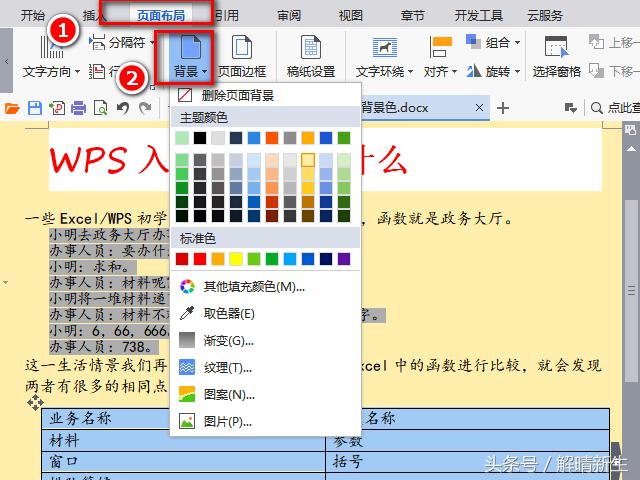Open 图案(N) pattern fill option
Screen dimensions: 640x480
tap(265, 395)
